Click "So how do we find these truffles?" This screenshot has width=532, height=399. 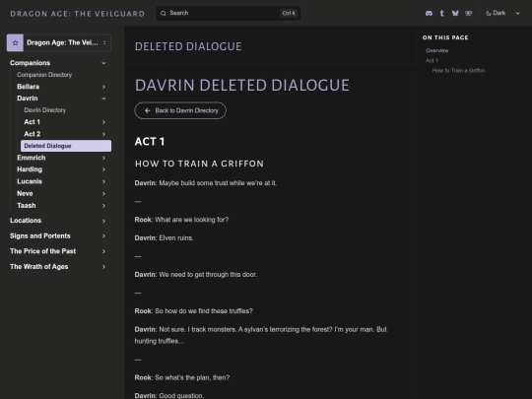(204, 311)
